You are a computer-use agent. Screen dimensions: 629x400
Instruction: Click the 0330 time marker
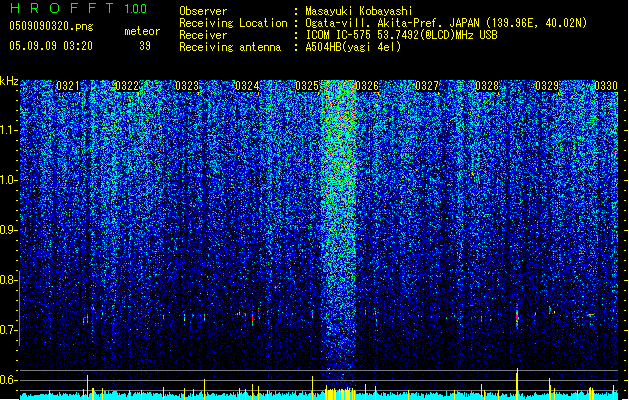(606, 86)
